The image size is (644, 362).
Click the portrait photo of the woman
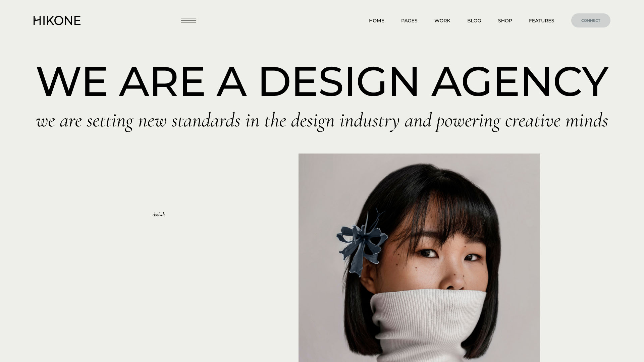coord(419,258)
